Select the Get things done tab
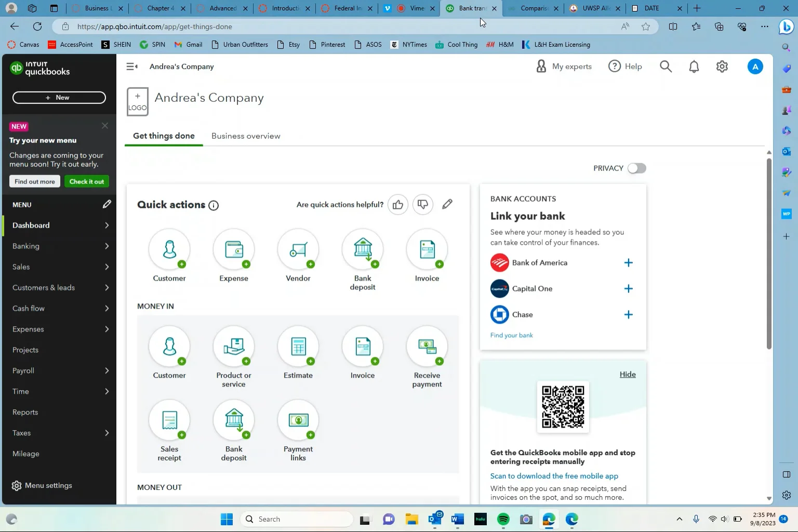Screen dimensions: 798x532 tap(164, 136)
